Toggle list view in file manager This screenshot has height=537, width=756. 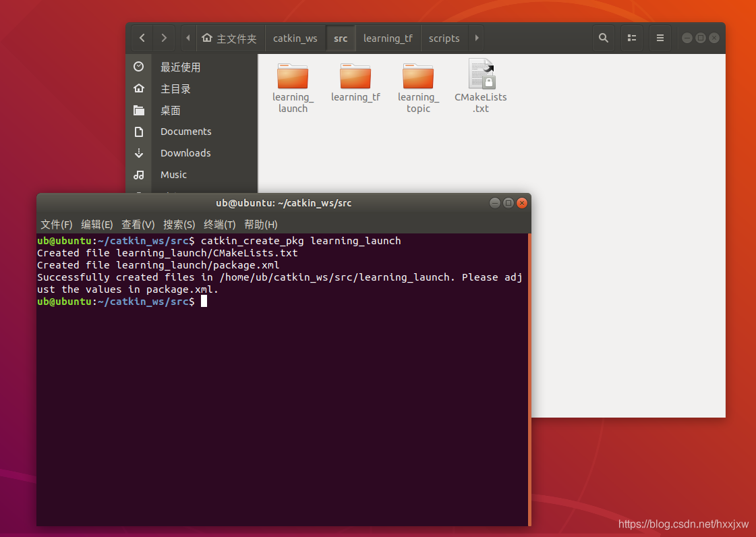(x=632, y=38)
